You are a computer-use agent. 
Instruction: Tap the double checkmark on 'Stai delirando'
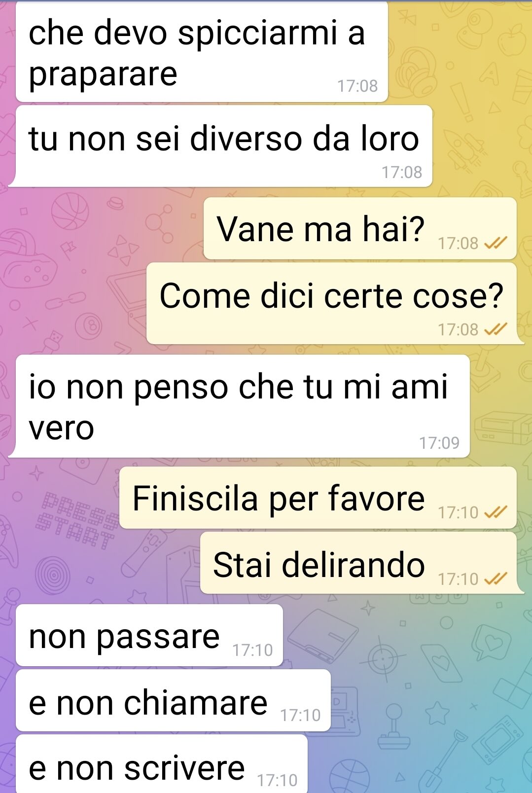496,578
